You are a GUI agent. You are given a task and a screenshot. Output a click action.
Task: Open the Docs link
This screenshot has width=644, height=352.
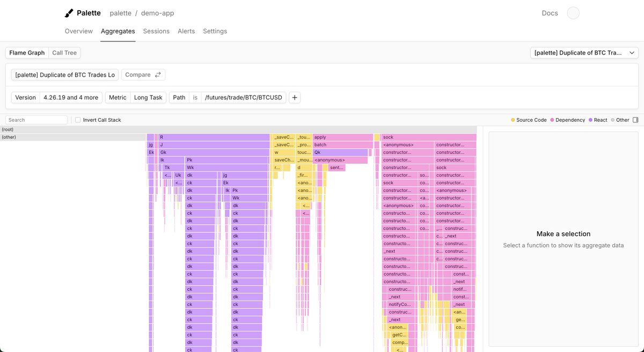click(x=550, y=13)
